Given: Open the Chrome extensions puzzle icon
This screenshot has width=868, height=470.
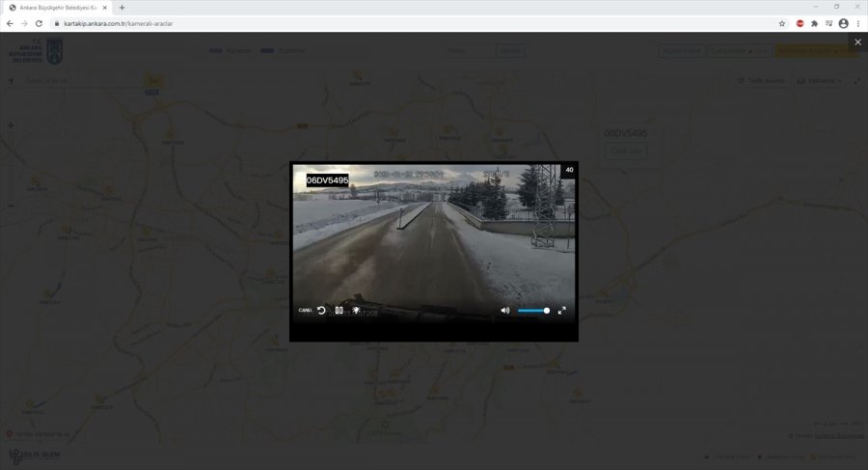Looking at the screenshot, I should (x=815, y=23).
